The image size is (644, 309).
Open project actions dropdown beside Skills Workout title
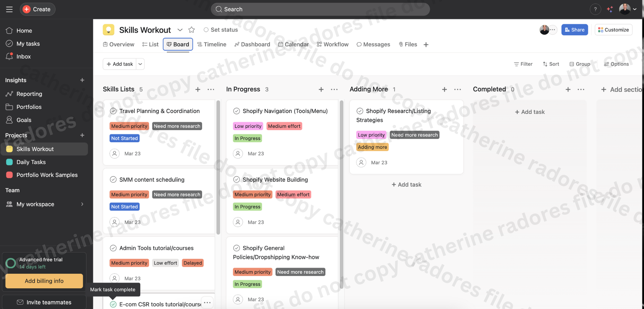point(180,30)
